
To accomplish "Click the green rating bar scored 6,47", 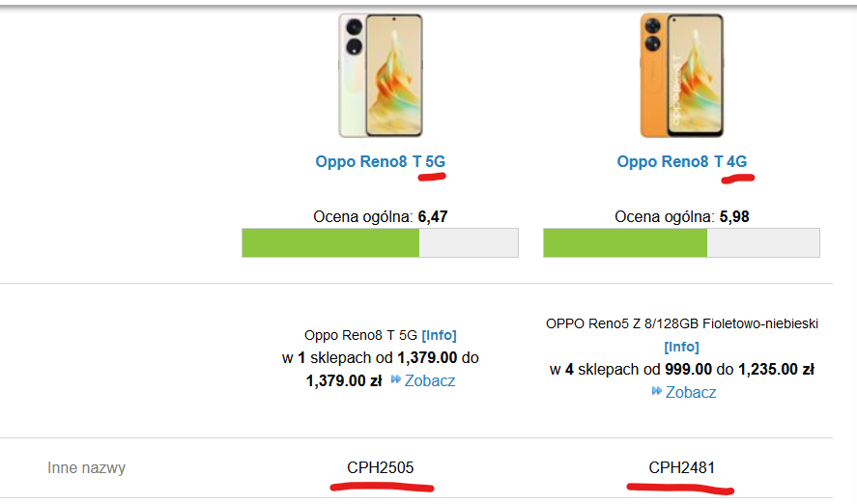I will click(x=330, y=242).
